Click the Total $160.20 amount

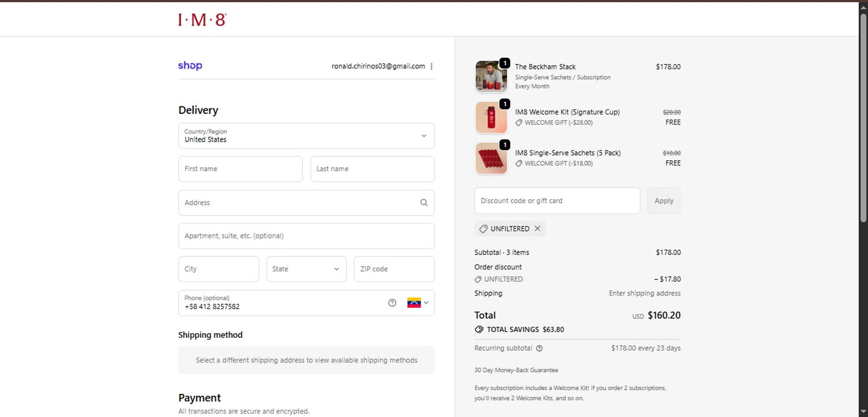pos(664,316)
